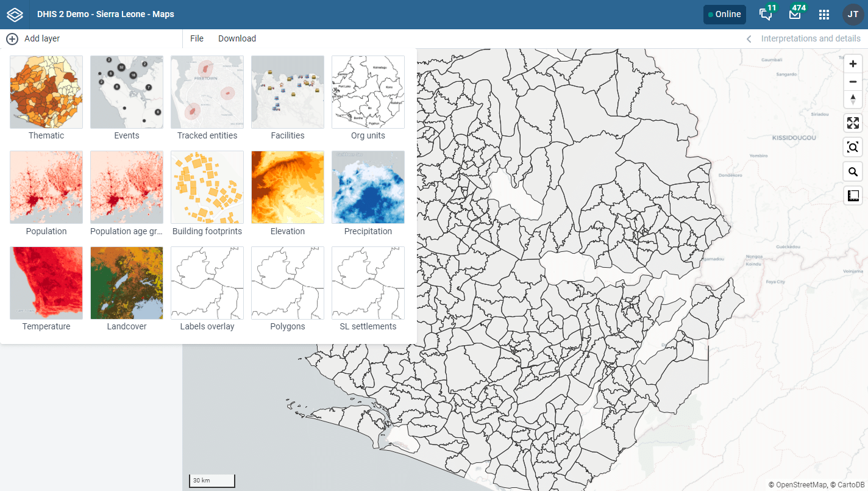Zoom in with the plus map control
This screenshot has width=868, height=491.
853,64
